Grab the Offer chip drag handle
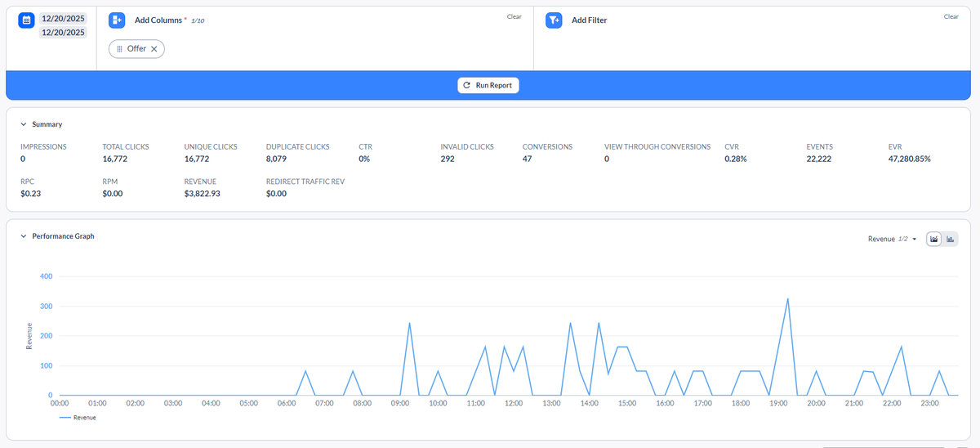This screenshot has width=980, height=448. pyautogui.click(x=120, y=49)
